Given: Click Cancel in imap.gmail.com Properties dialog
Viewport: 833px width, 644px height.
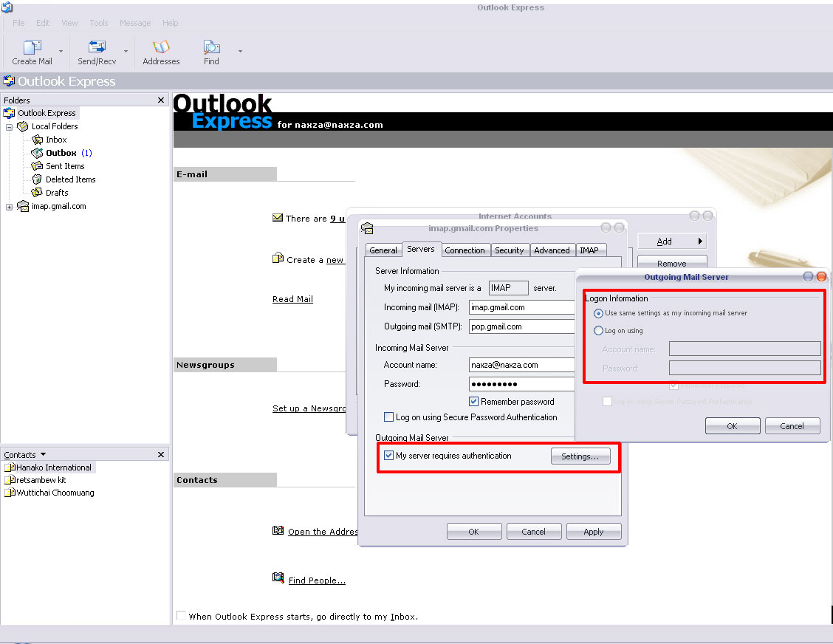Looking at the screenshot, I should point(533,531).
